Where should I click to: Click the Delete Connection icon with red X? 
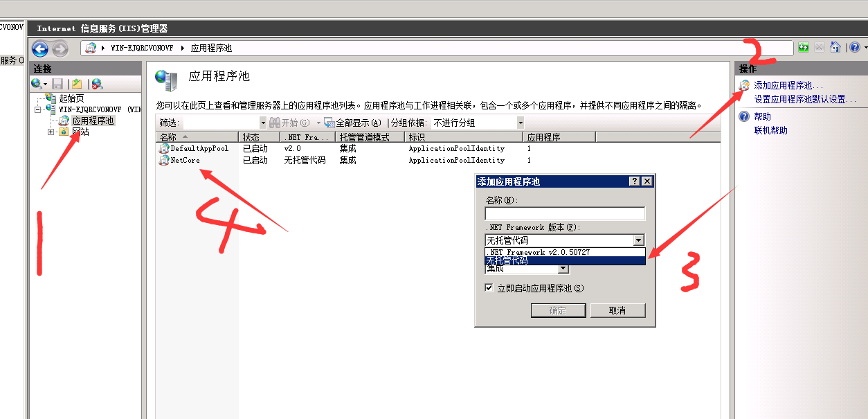[x=97, y=84]
